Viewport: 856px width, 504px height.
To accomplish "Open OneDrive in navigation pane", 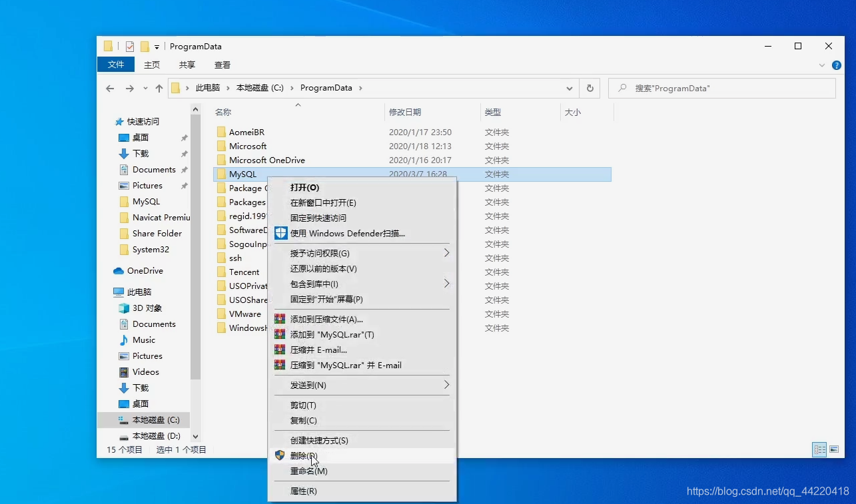I will click(145, 271).
